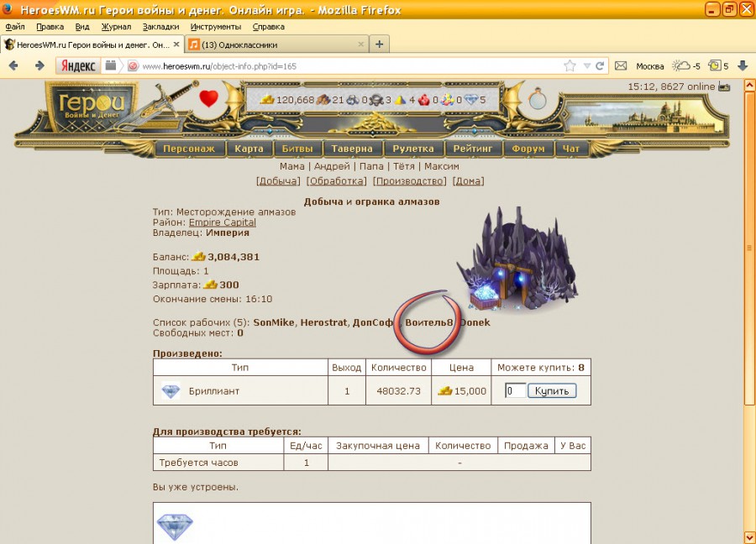This screenshot has height=544, width=756.
Task: Click the diamond purchase quantity field
Action: (x=515, y=390)
